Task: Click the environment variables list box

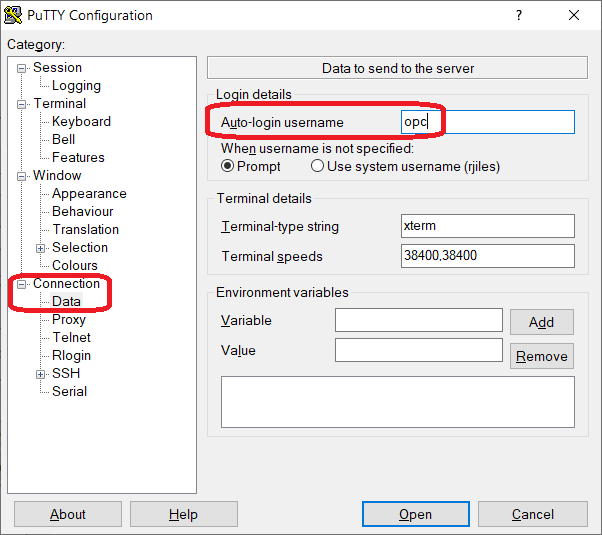Action: coord(398,402)
